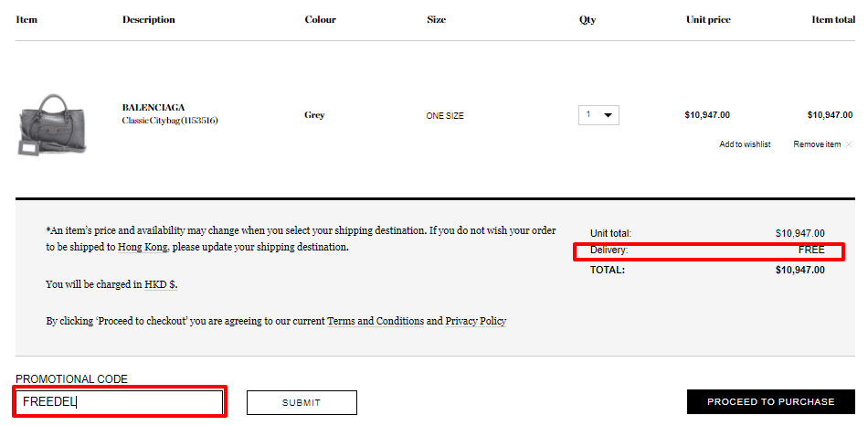Click the Proceed to Purchase button
The width and height of the screenshot is (868, 426).
pyautogui.click(x=770, y=401)
